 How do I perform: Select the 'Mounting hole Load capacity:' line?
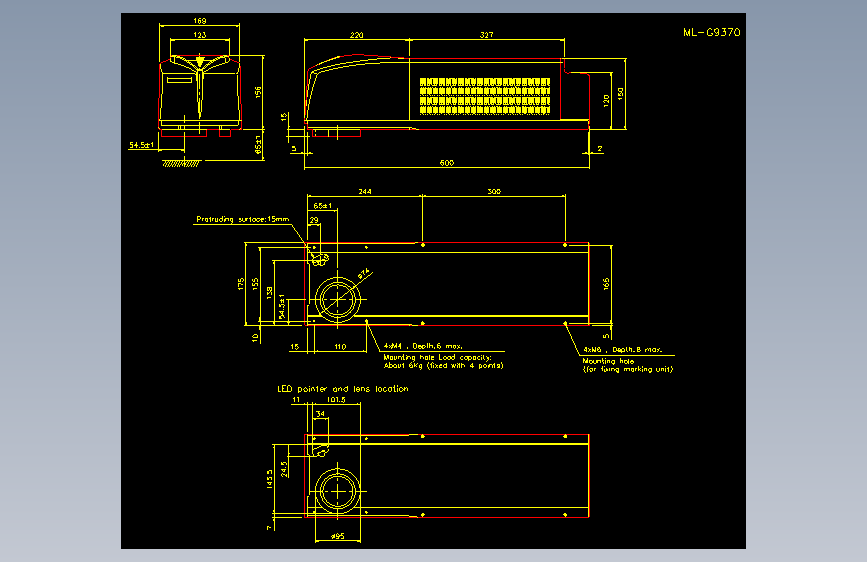pos(437,357)
